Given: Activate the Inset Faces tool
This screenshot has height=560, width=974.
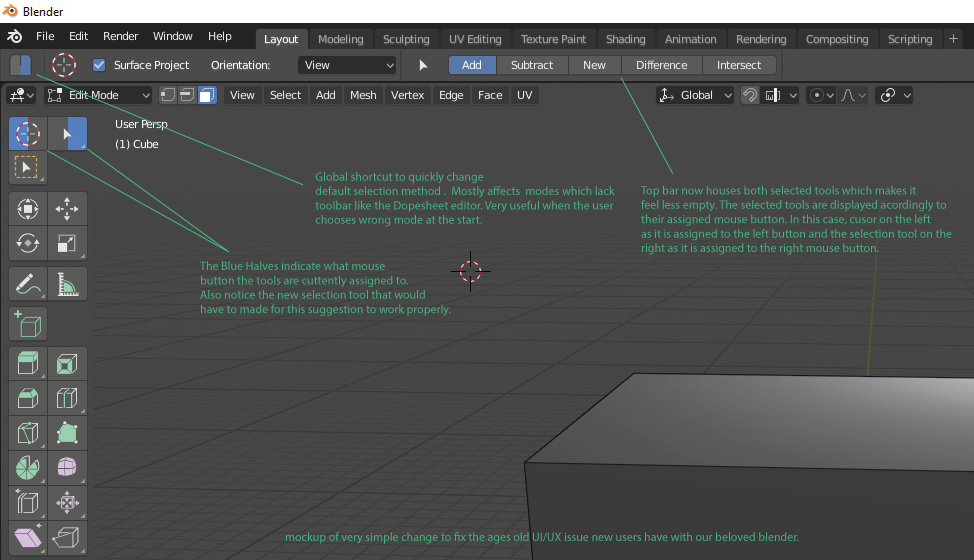Looking at the screenshot, I should coord(67,364).
